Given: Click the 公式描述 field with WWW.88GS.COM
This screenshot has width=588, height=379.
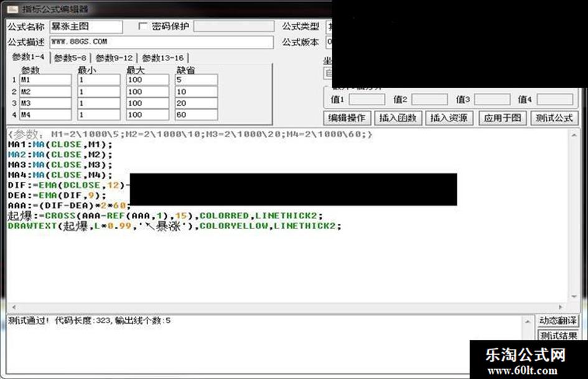Looking at the screenshot, I should click(161, 42).
